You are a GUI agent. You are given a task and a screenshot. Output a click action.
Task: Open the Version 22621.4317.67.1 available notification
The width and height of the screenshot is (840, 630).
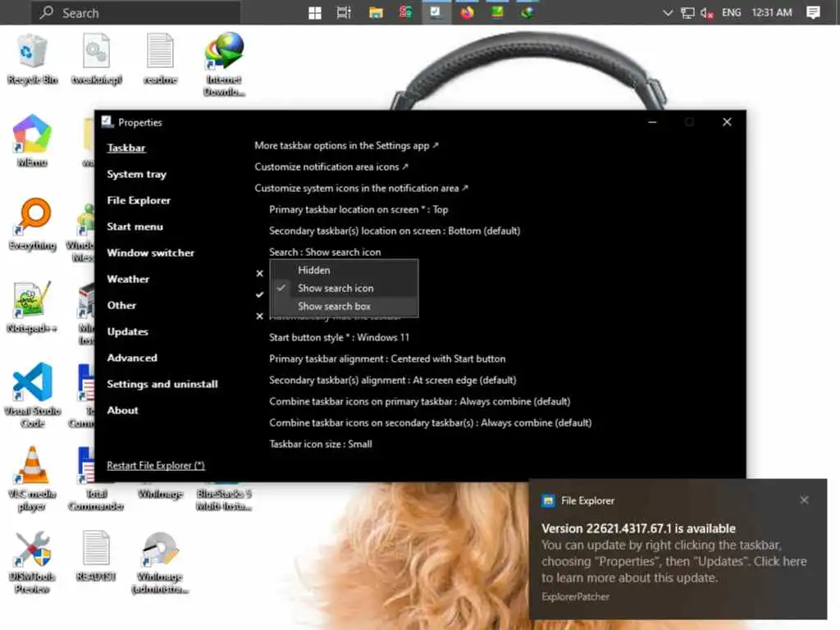[x=678, y=549]
